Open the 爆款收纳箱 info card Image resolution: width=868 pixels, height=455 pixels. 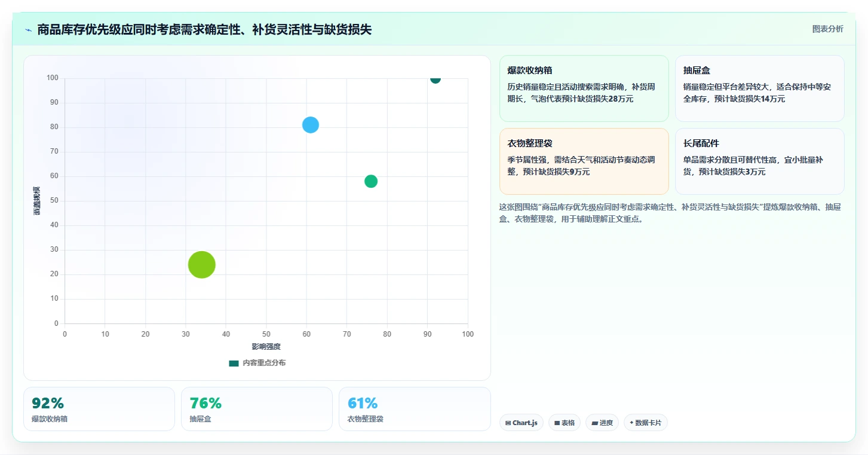click(584, 88)
